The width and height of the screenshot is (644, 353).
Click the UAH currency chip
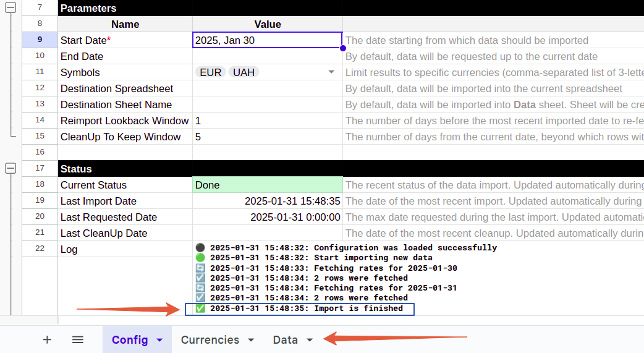244,72
